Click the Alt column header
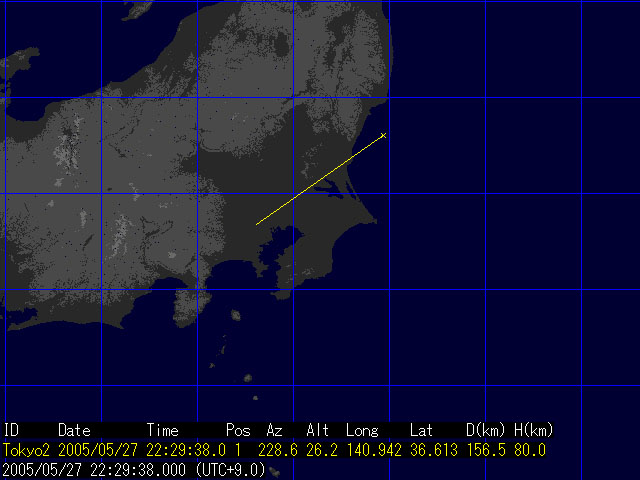Screen dimensions: 640x480 [x=317, y=430]
